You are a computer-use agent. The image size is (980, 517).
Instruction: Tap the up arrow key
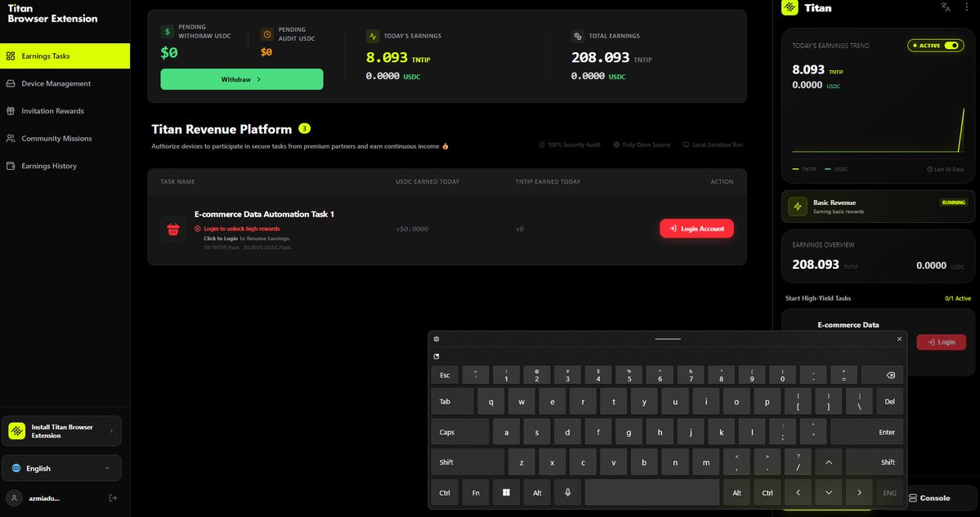[x=829, y=462]
